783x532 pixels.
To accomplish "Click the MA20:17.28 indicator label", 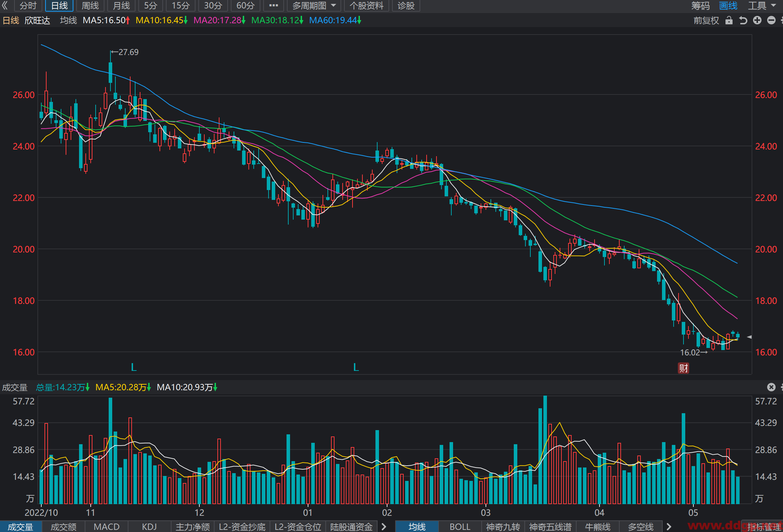I will tap(219, 20).
